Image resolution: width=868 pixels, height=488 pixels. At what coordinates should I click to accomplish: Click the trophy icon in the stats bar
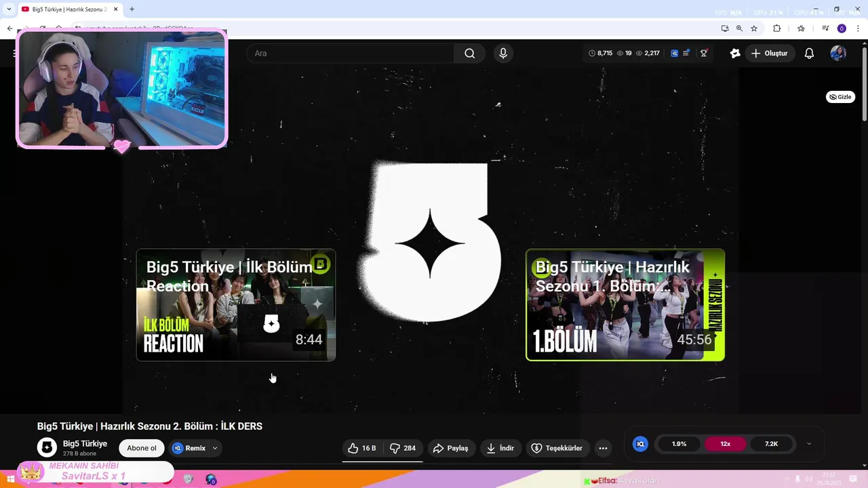pos(704,53)
